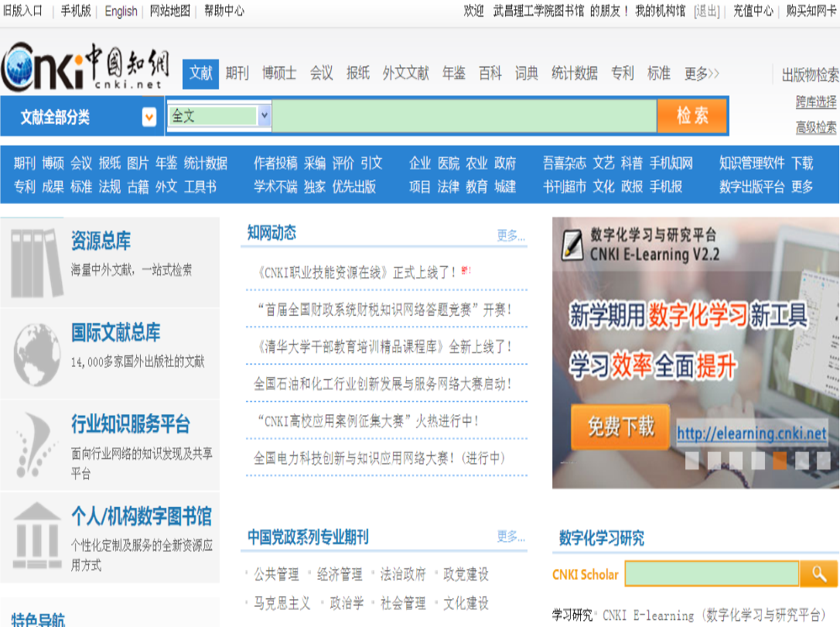The width and height of the screenshot is (840, 627).
Task: Click 更多... beside 知网动态
Action: tap(511, 235)
